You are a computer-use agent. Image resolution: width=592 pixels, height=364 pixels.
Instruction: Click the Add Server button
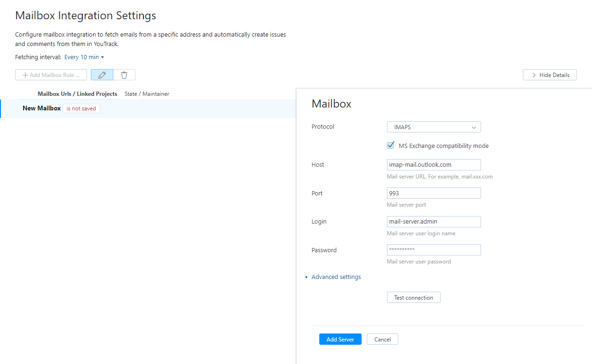pos(340,339)
